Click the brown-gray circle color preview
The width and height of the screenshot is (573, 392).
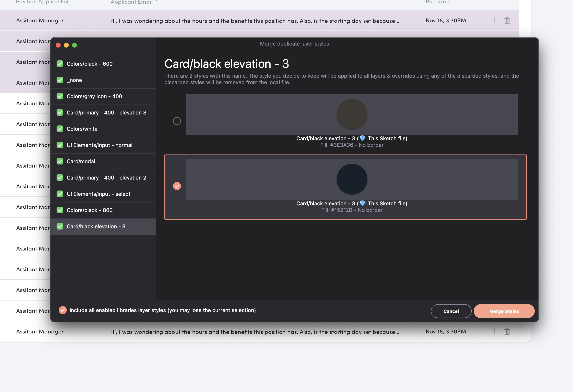point(352,114)
